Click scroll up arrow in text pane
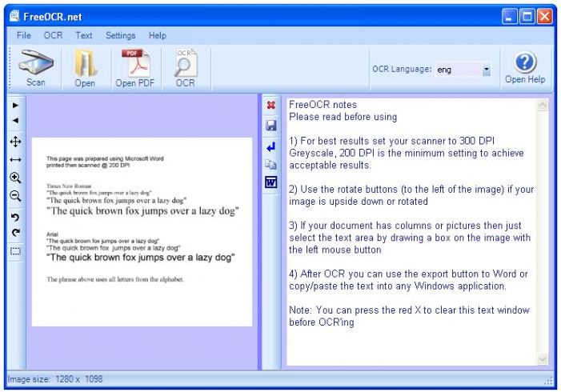 coord(543,105)
